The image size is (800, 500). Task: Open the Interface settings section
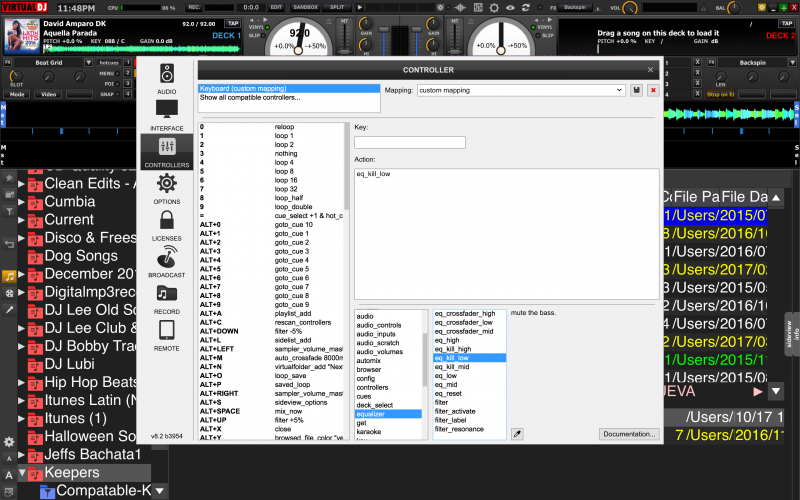pyautogui.click(x=167, y=115)
